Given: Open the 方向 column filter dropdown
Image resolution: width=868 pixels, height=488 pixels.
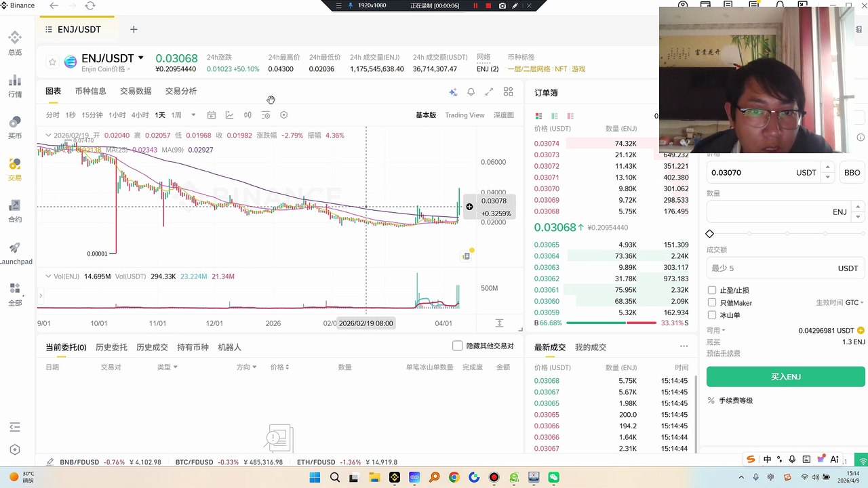Looking at the screenshot, I should click(x=246, y=367).
